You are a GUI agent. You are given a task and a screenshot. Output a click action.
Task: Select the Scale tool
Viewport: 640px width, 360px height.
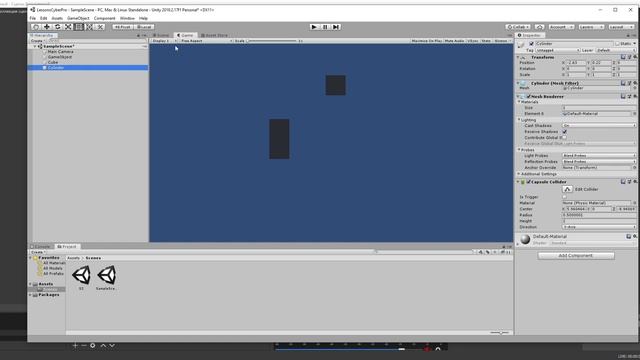point(68,27)
